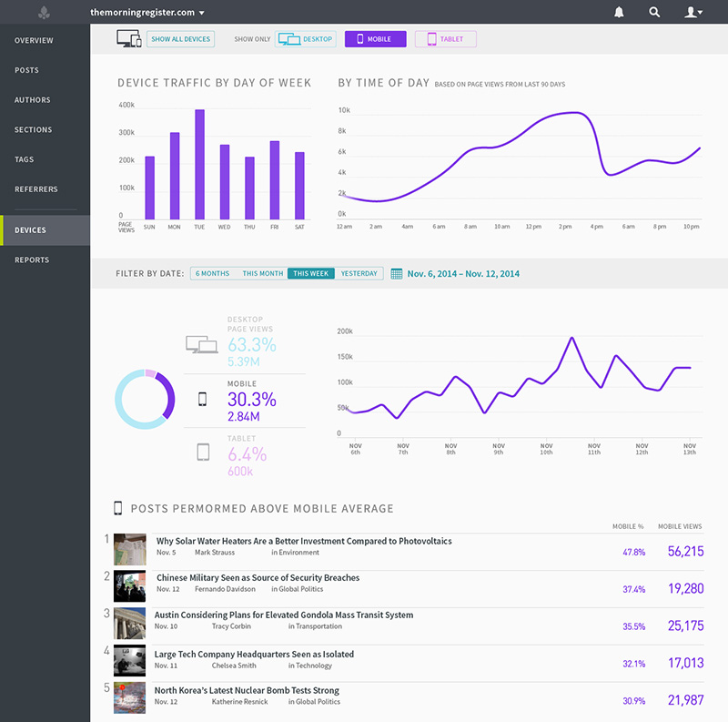Open the calendar date picker icon
This screenshot has width=728, height=722.
point(396,274)
